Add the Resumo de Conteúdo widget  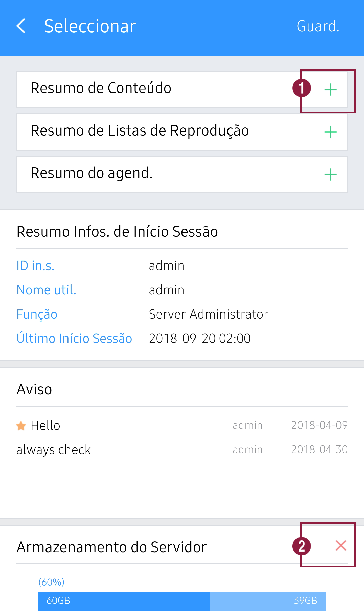tap(330, 90)
